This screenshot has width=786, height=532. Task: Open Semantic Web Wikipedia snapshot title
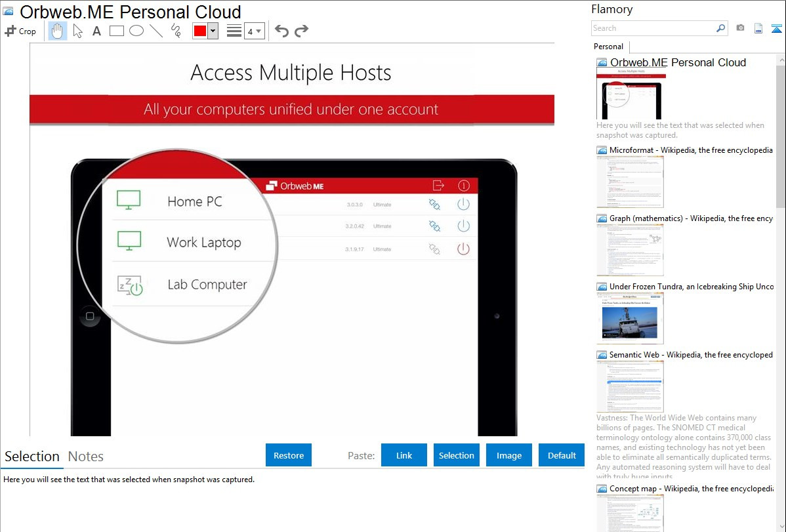[x=691, y=354]
